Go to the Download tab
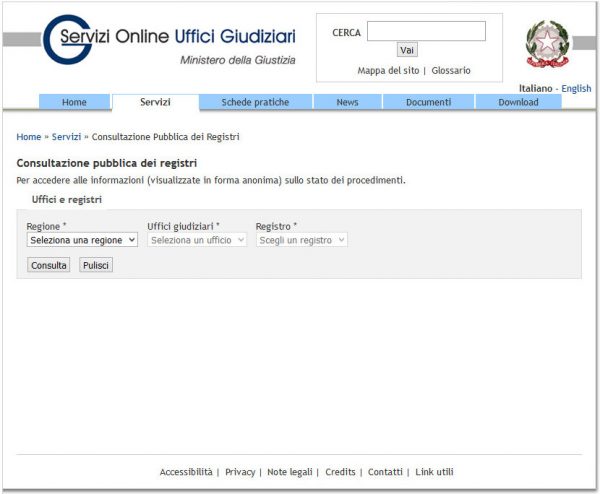 point(518,102)
